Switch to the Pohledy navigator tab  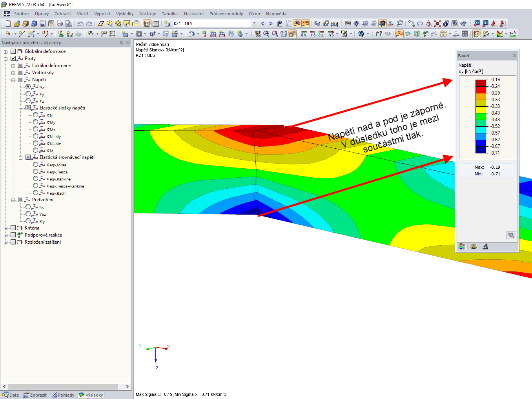tap(63, 395)
